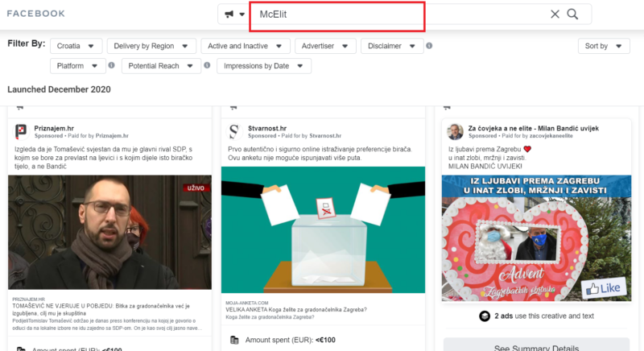This screenshot has height=351, width=644.
Task: Click the info icon next to Disclaimer
Action: tap(429, 46)
